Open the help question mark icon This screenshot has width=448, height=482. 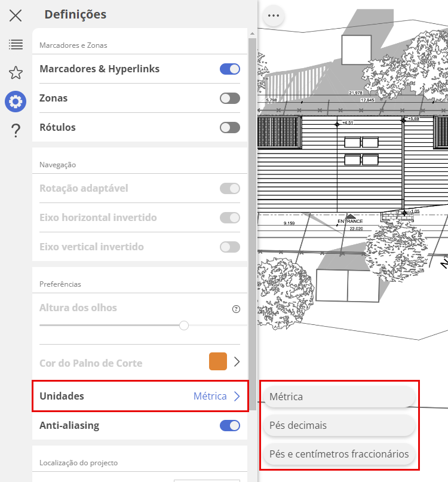point(16,130)
